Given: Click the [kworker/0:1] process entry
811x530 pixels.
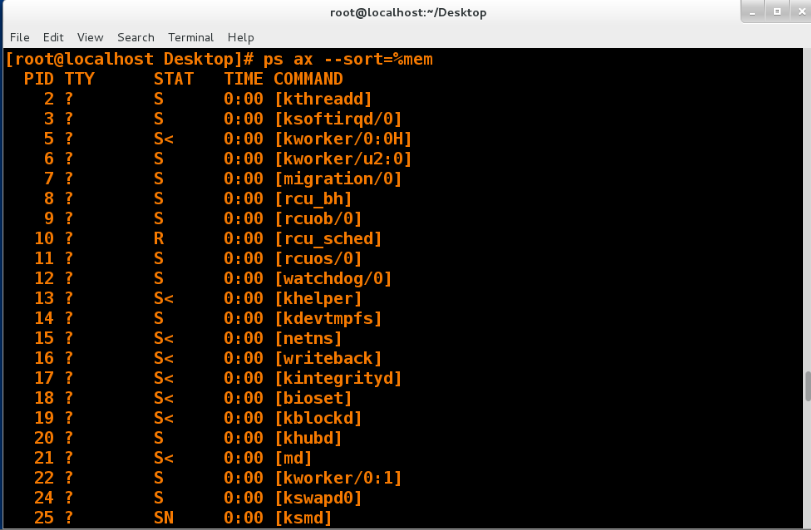Looking at the screenshot, I should (x=338, y=478).
